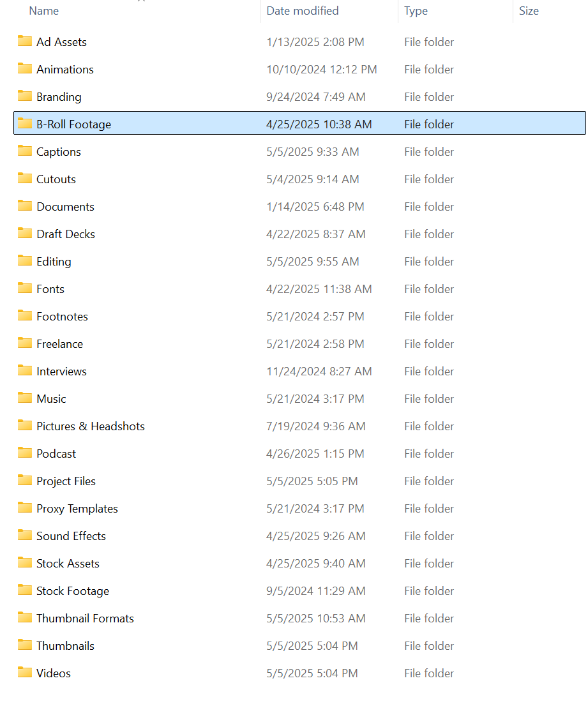Select the Fonts folder name
The height and width of the screenshot is (706, 588).
pos(50,289)
